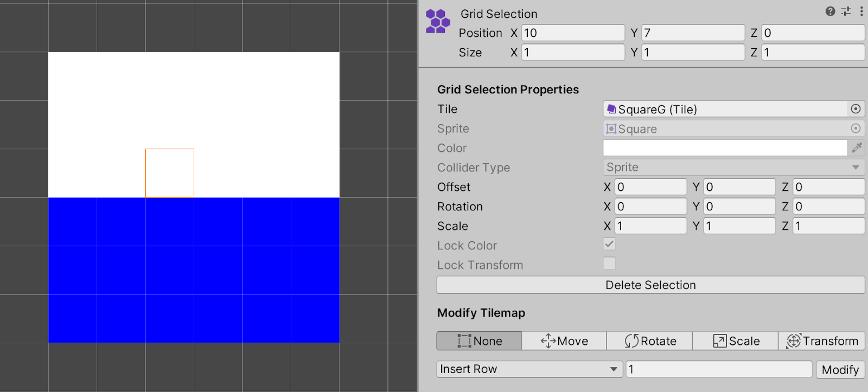Image resolution: width=868 pixels, height=392 pixels.
Task: Enable the Lock Transform checkbox
Action: [x=609, y=264]
